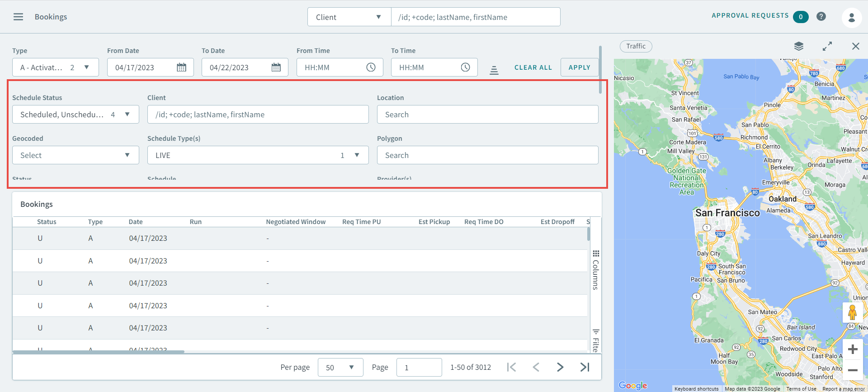Click the CLEAR ALL button
Screen dimensions: 868x392
(533, 67)
